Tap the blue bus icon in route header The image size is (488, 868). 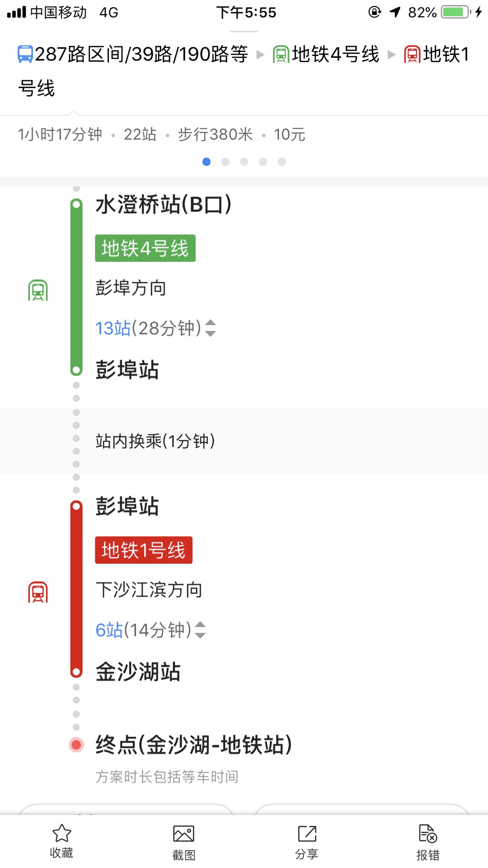(25, 54)
